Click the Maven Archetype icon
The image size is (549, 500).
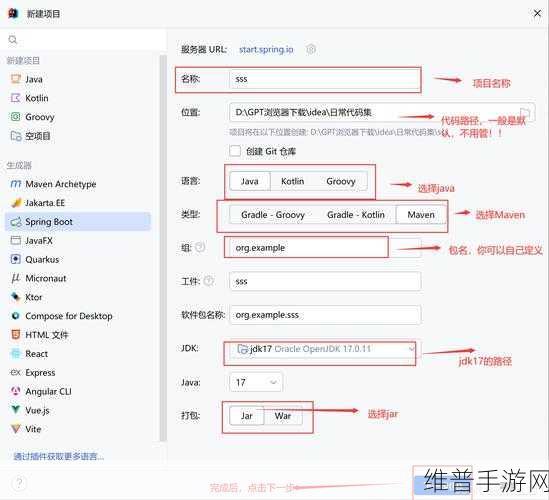pos(15,184)
